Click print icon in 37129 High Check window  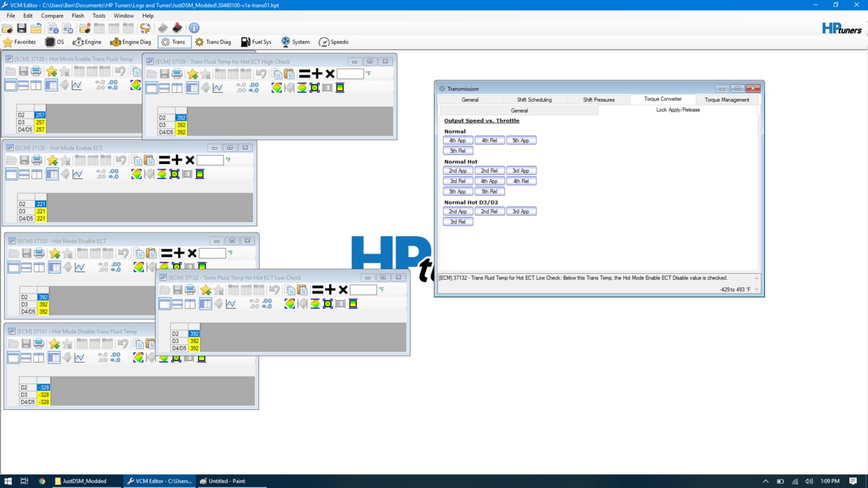click(x=178, y=74)
